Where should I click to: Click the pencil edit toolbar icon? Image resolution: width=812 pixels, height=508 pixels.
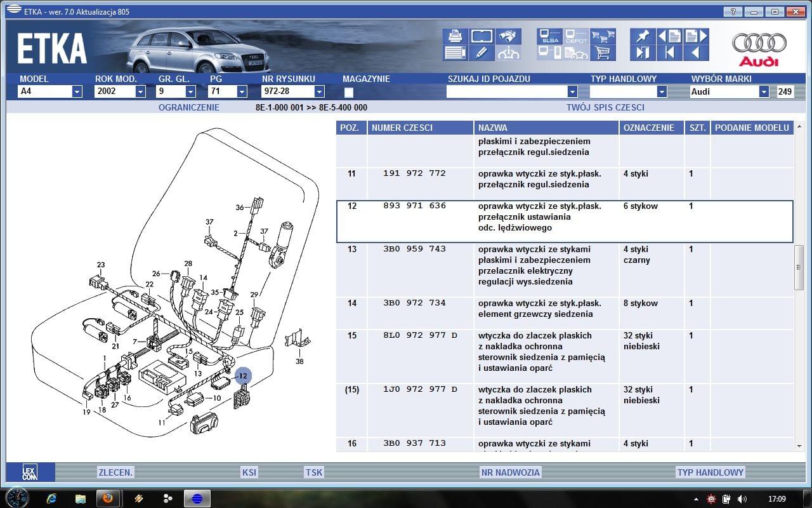coord(482,53)
